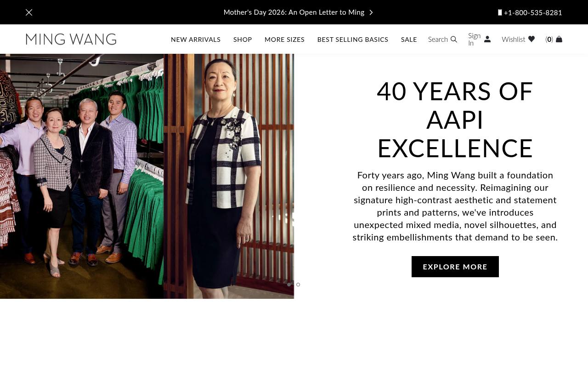The image size is (588, 377).
Task: Close the announcement bar with the X icon
Action: [29, 12]
